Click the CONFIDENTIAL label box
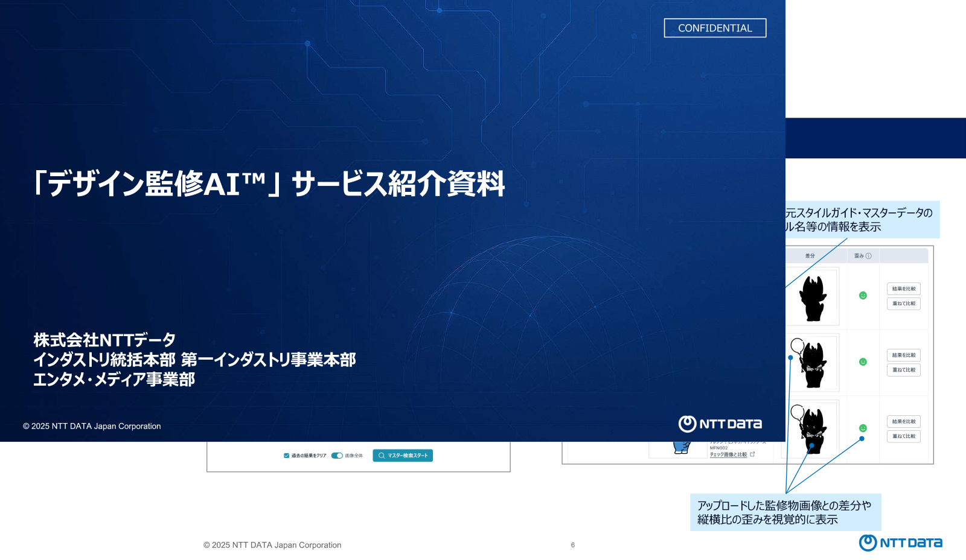This screenshot has width=966, height=560. click(715, 28)
